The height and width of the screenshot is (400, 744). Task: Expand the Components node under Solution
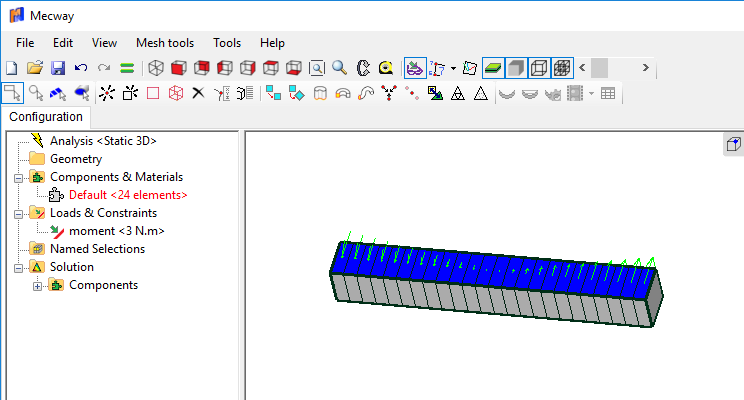tap(37, 287)
